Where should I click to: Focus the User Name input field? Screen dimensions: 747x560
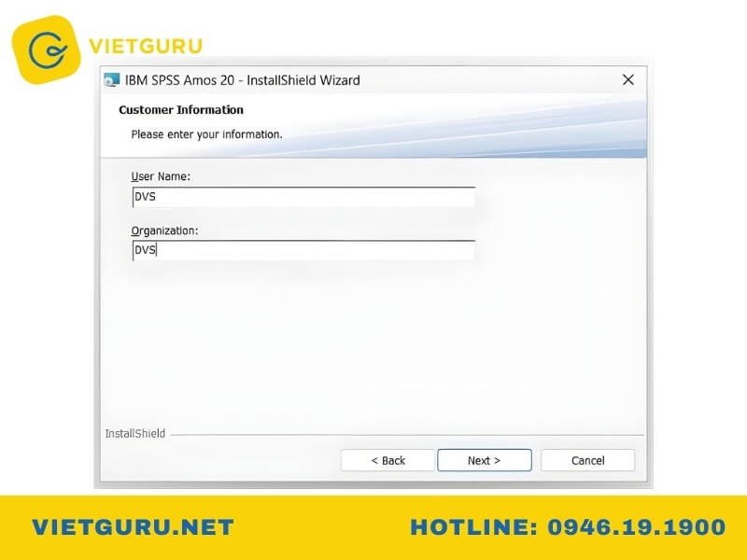(303, 197)
